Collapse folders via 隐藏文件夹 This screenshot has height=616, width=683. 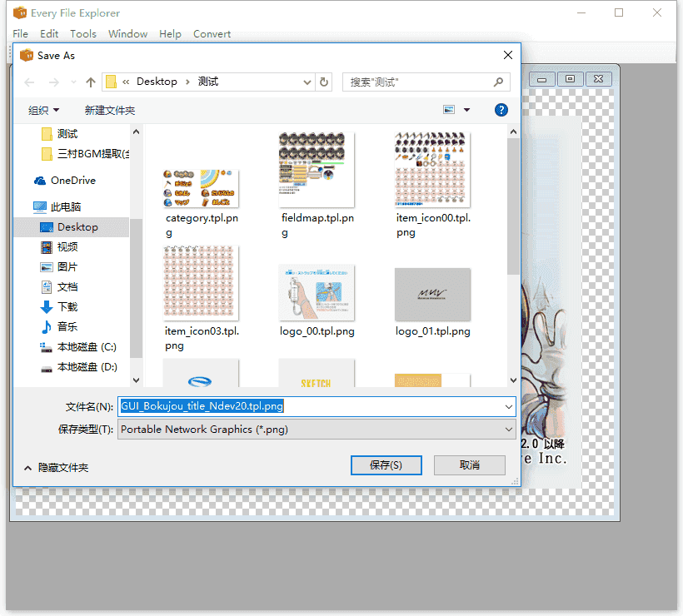click(x=56, y=468)
